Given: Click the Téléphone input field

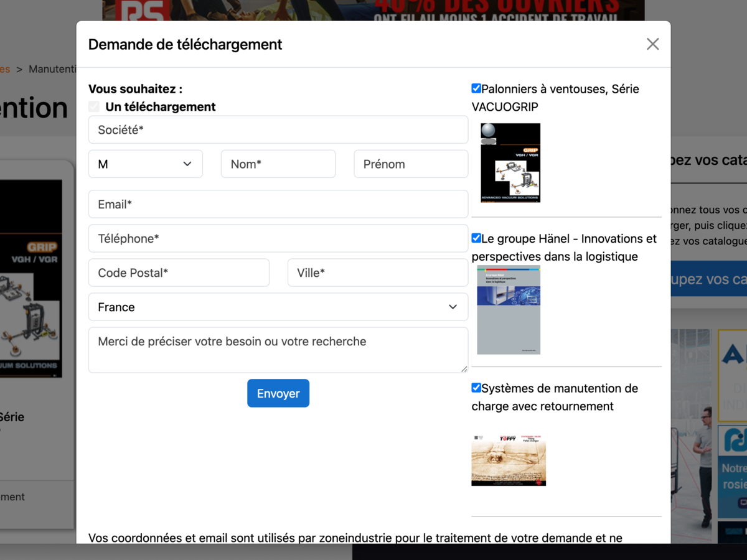Looking at the screenshot, I should pos(278,238).
